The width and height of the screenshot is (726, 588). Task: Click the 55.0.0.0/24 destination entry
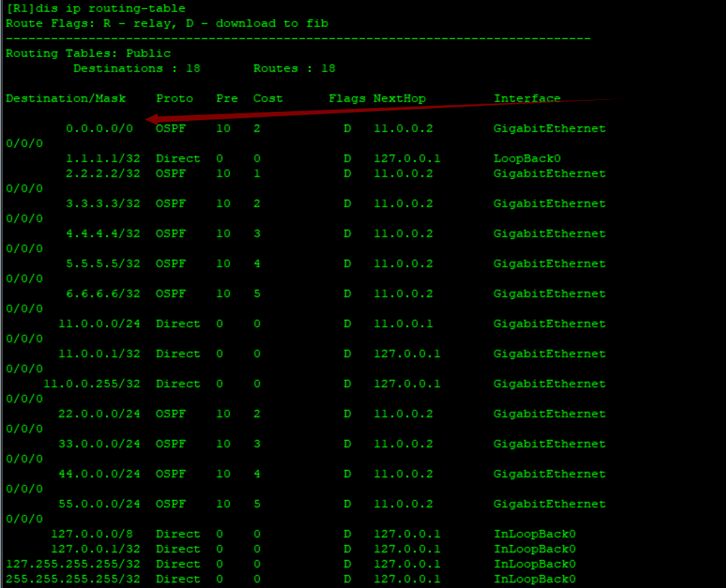99,504
